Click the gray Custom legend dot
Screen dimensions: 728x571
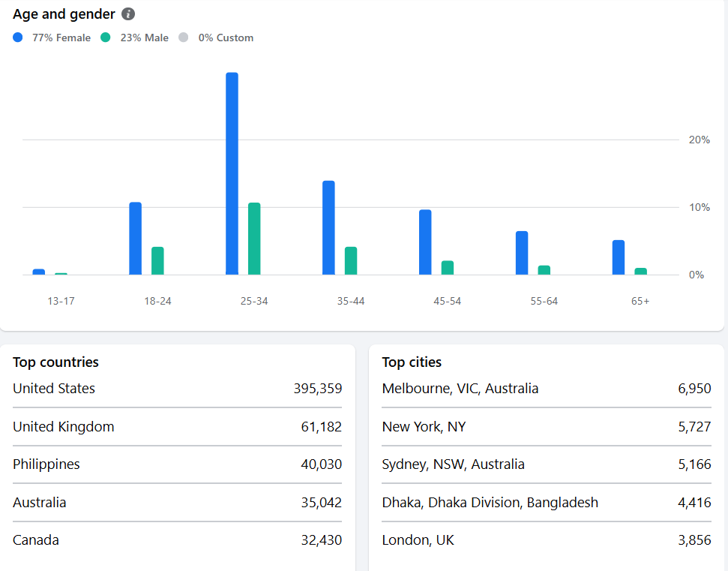point(184,38)
